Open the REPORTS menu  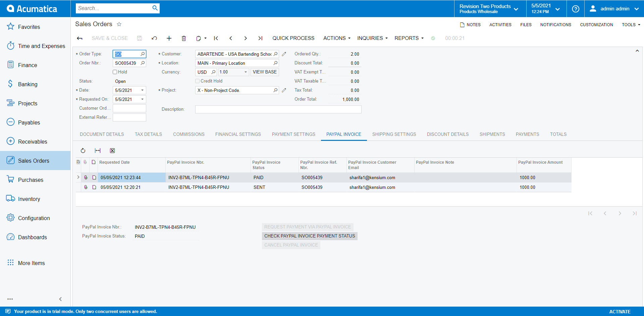click(x=409, y=38)
